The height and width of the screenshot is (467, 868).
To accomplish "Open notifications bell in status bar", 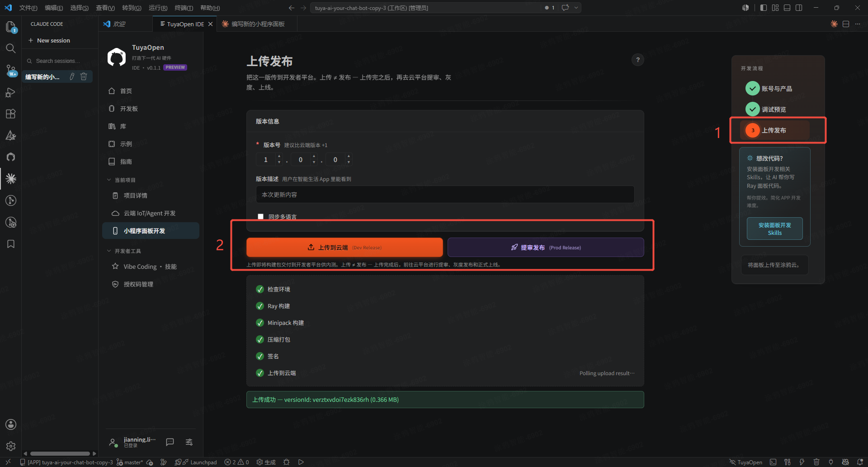I will click(860, 462).
